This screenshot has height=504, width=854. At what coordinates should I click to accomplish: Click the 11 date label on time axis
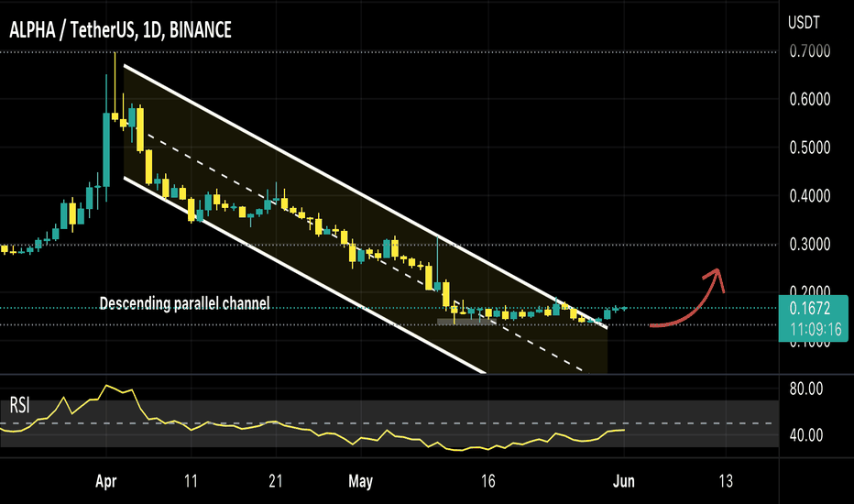click(191, 482)
